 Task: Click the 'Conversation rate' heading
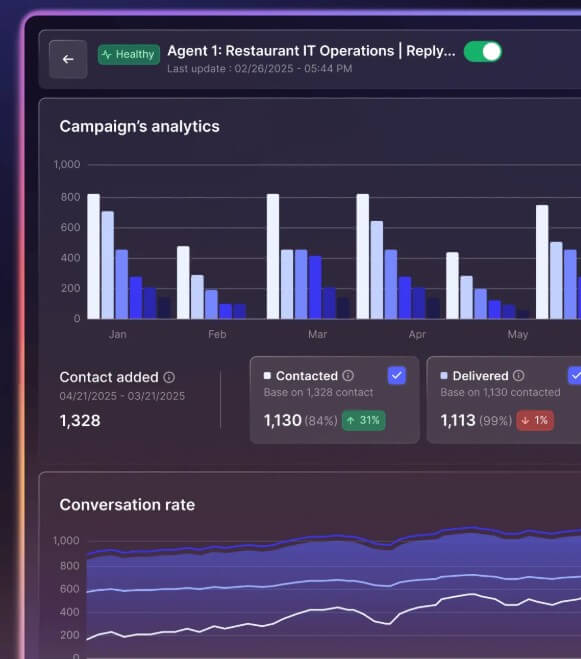pos(127,505)
